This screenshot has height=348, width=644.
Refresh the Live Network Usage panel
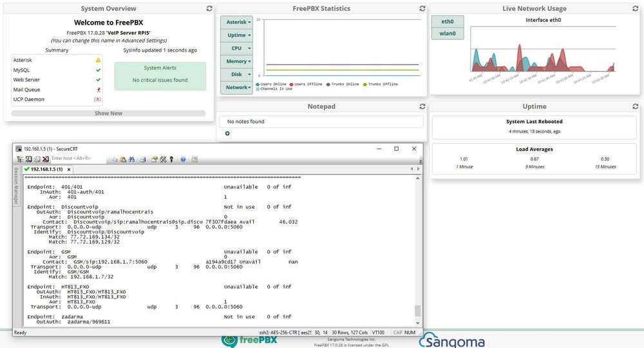point(635,8)
